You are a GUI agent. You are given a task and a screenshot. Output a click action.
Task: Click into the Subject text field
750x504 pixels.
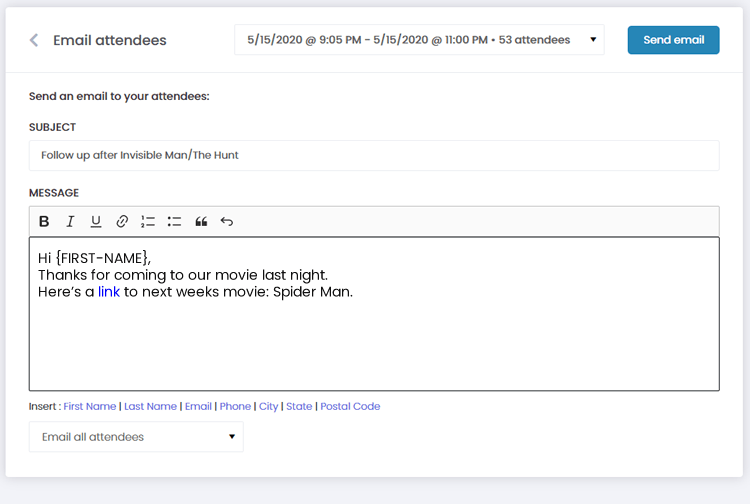(374, 156)
